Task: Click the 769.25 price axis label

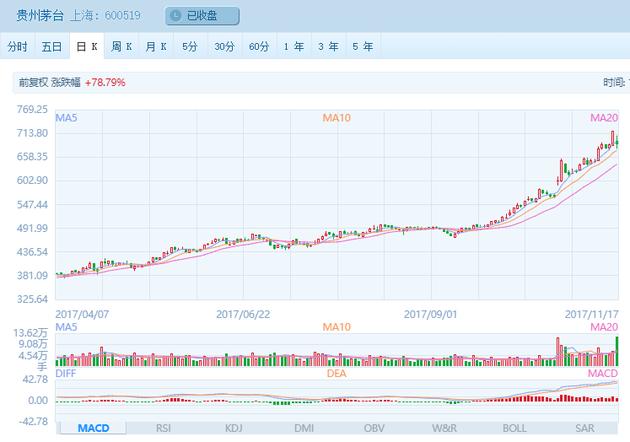Action: (x=32, y=109)
